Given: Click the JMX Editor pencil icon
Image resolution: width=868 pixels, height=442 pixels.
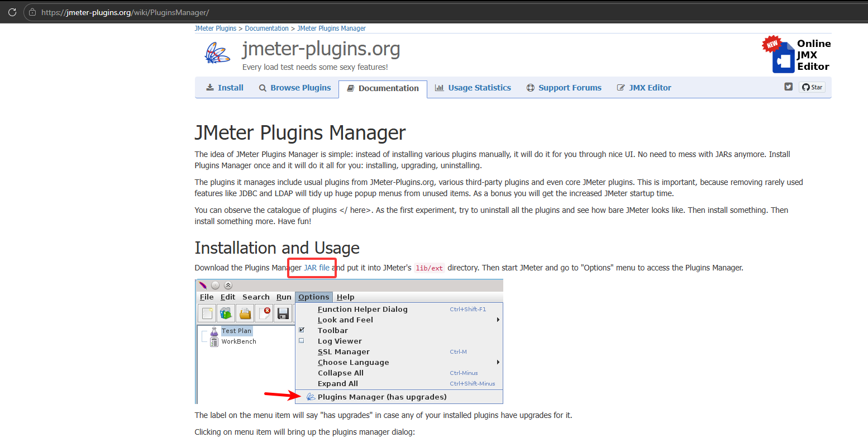Looking at the screenshot, I should coord(621,88).
